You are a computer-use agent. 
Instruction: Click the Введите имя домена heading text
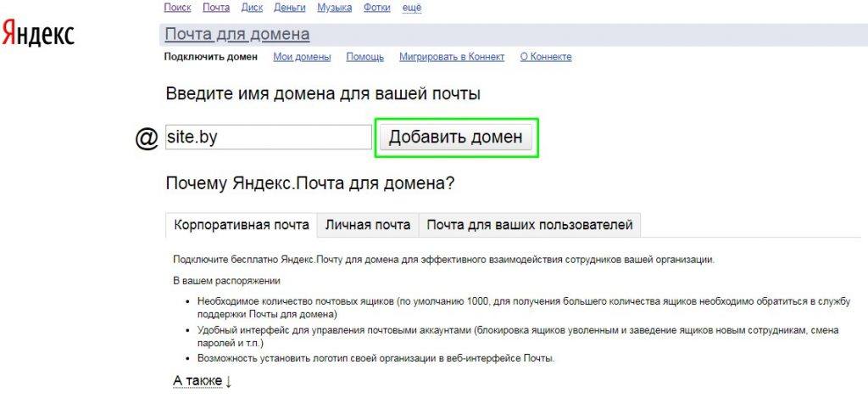coord(323,93)
